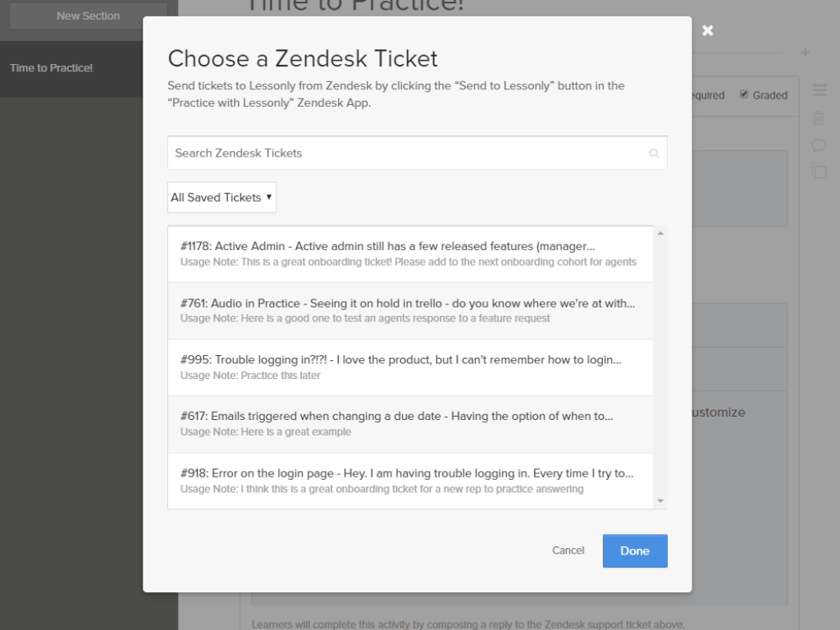Click the Cancel link
Image resolution: width=840 pixels, height=630 pixels.
click(568, 550)
